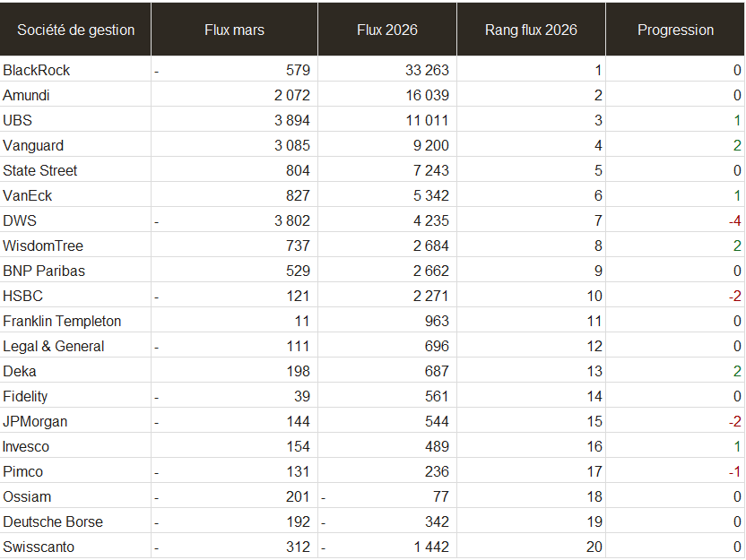Screen dimensions: 746x560
Task: Select the Ossiam row name
Action: point(27,496)
